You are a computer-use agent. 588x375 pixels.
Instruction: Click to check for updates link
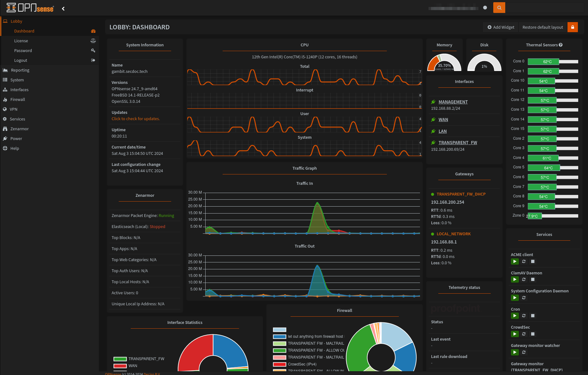tap(135, 119)
